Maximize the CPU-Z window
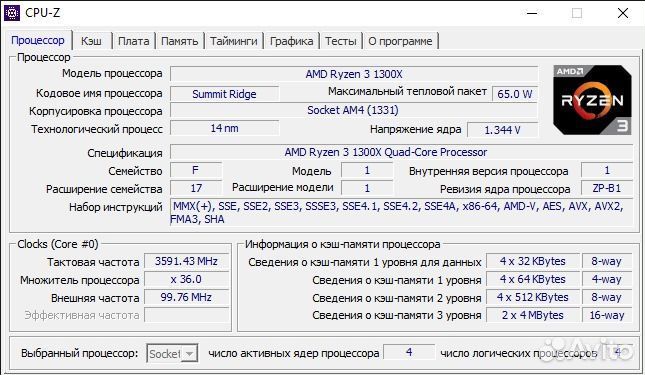 click(x=577, y=13)
